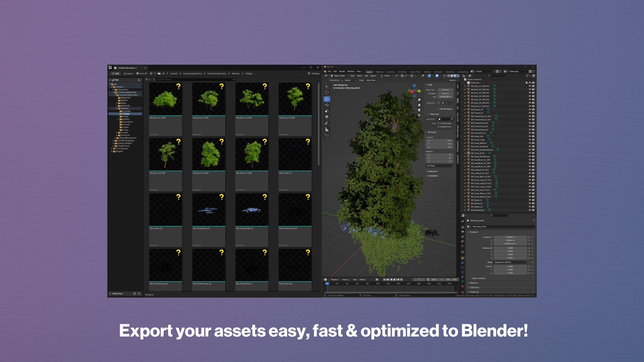Open the Material properties tab icon
644x362 pixels.
[463, 286]
